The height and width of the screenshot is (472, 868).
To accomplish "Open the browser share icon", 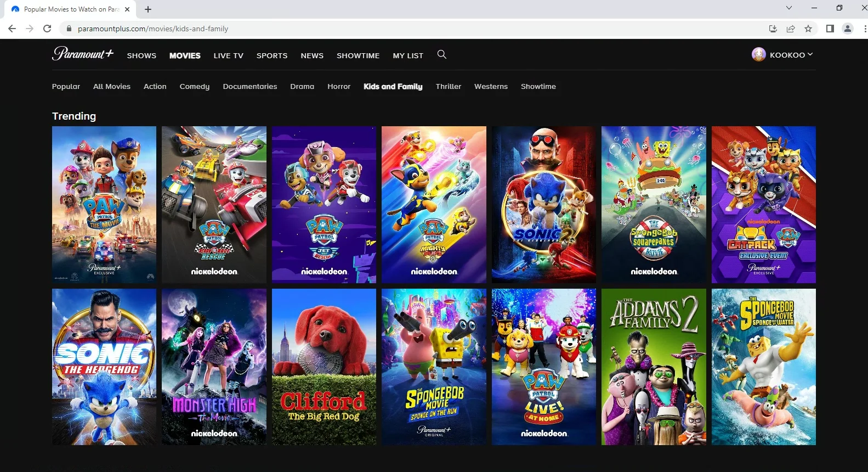I will pos(791,29).
